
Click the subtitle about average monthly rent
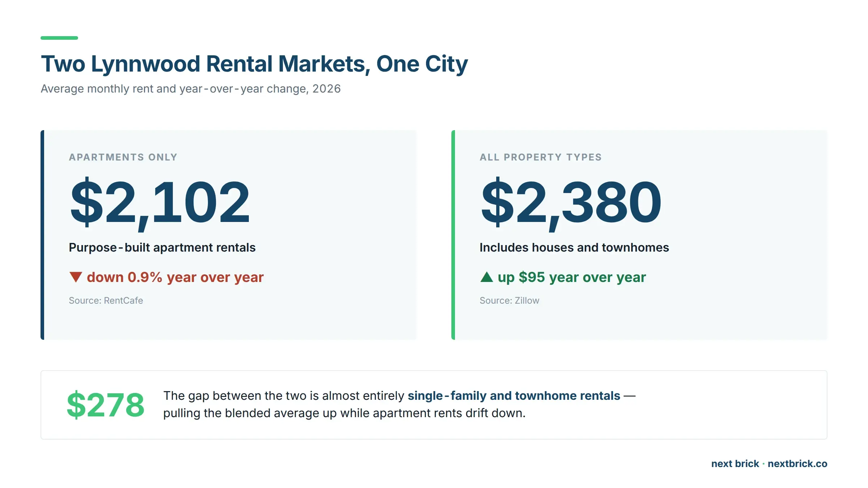coord(191,89)
